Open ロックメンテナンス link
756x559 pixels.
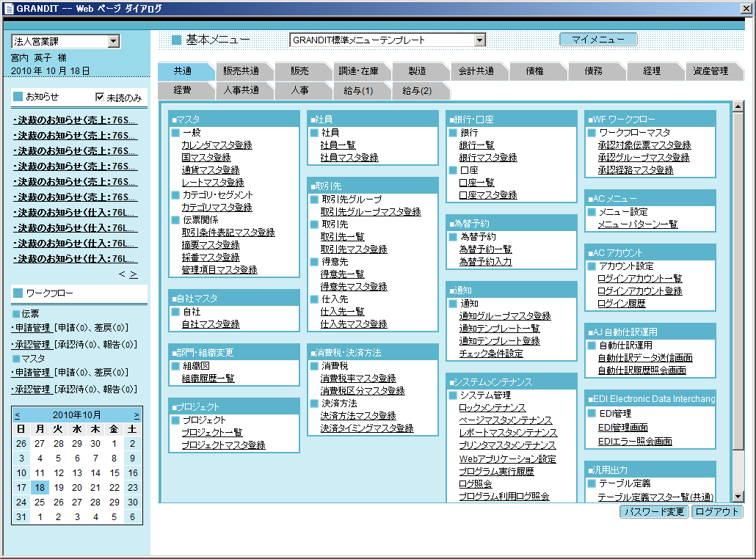493,408
